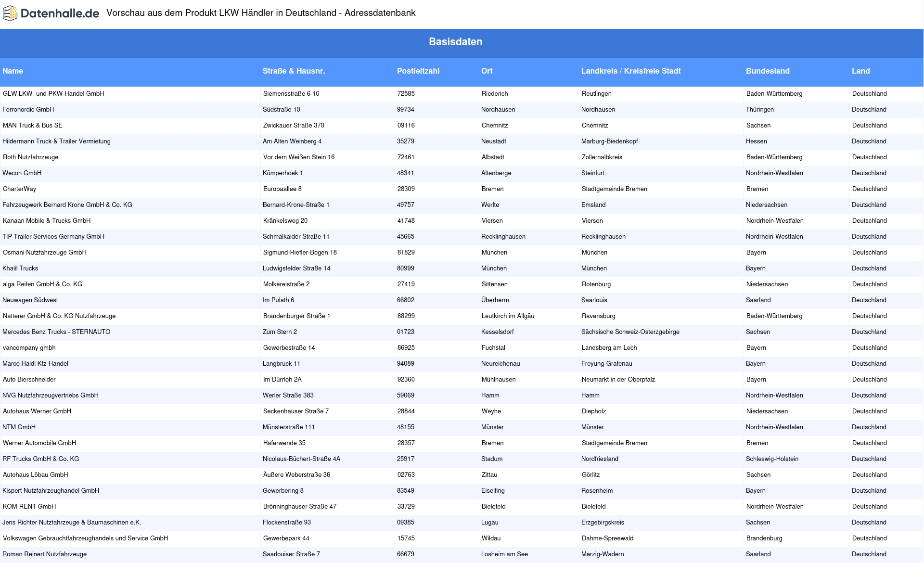The width and height of the screenshot is (924, 563).
Task: Click the address Zwickauer Straße 370
Action: pyautogui.click(x=294, y=126)
